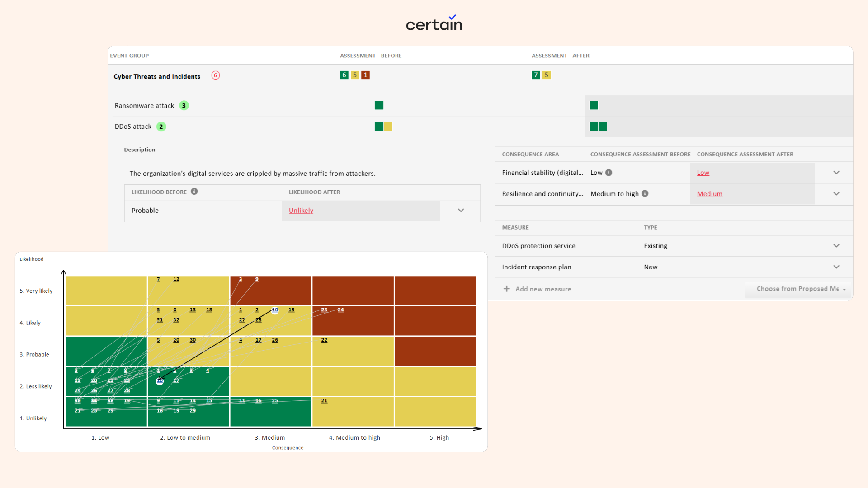Click the Unlikely likelihood after link
Viewport: 868px width, 488px height.
pos(301,211)
